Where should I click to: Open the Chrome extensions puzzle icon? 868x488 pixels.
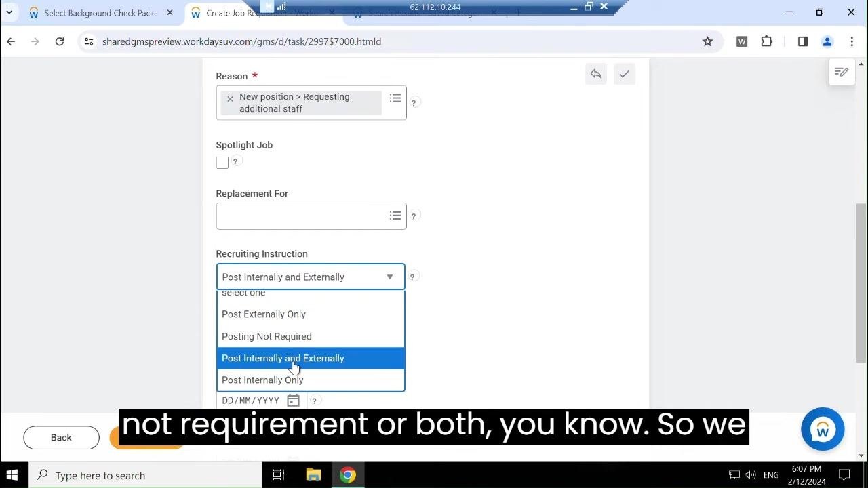tap(767, 41)
